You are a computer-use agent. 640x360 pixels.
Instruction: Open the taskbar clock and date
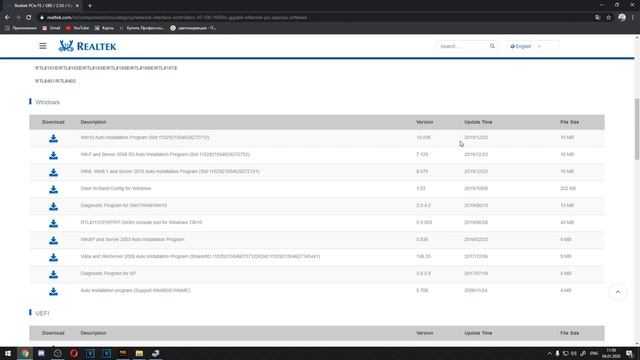point(611,353)
